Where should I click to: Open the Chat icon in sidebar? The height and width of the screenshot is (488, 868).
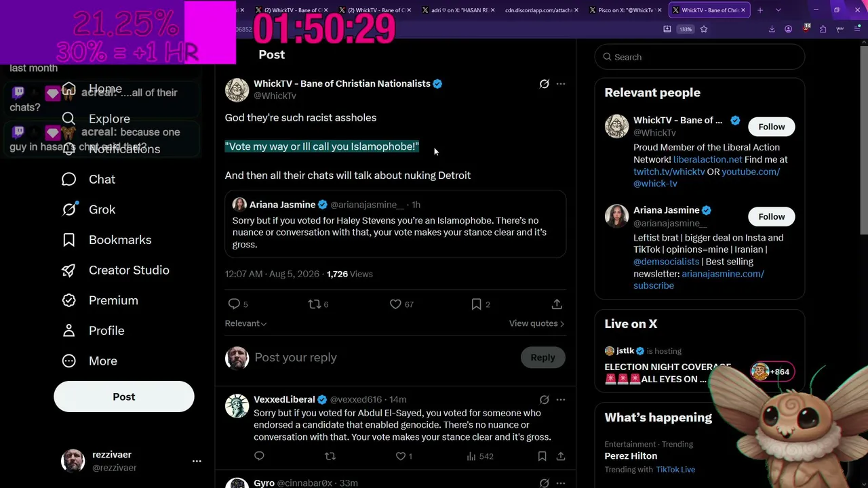pyautogui.click(x=68, y=179)
